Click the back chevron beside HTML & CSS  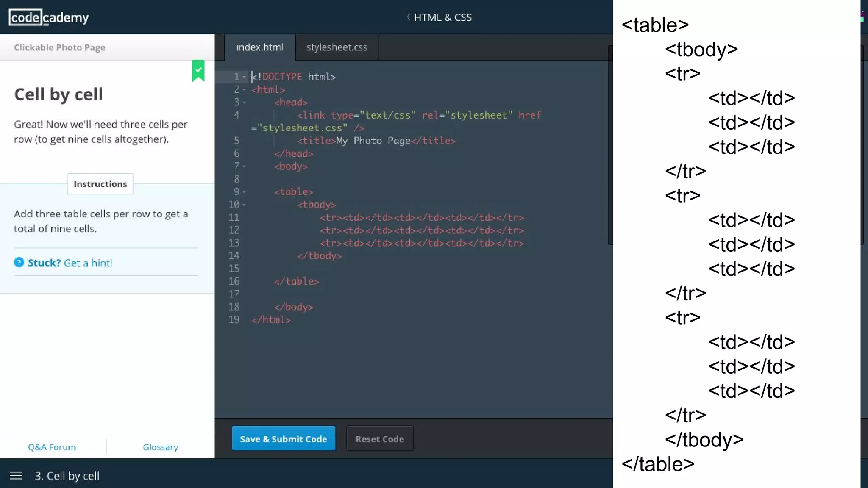409,17
